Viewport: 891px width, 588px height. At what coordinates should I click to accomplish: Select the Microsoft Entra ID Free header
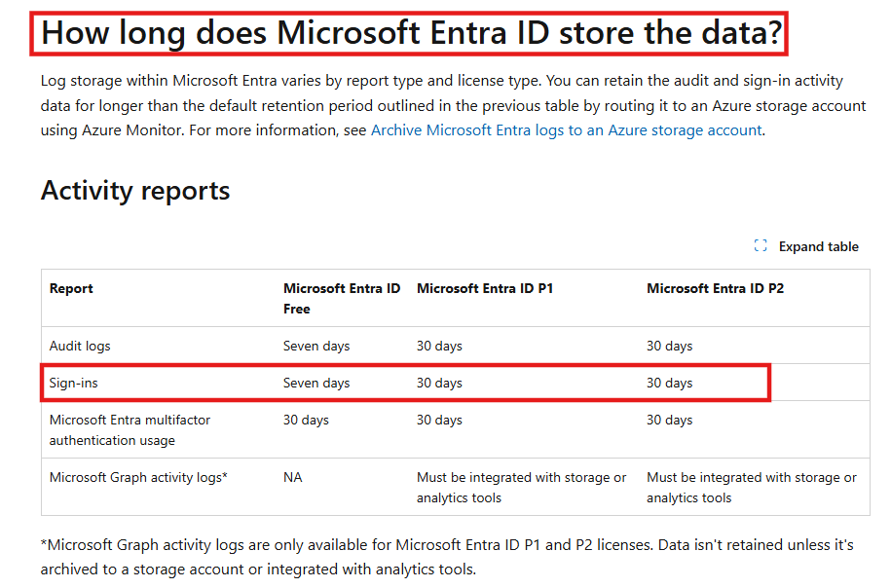[342, 299]
